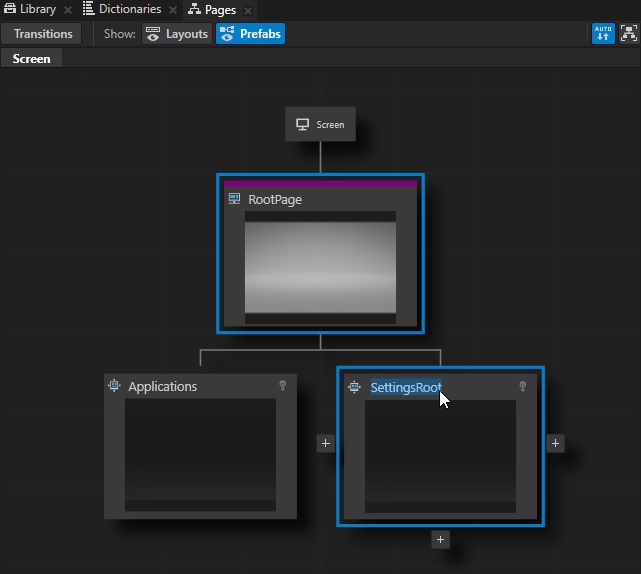641x574 pixels.
Task: Click the Screen node monitor icon
Action: coord(302,125)
